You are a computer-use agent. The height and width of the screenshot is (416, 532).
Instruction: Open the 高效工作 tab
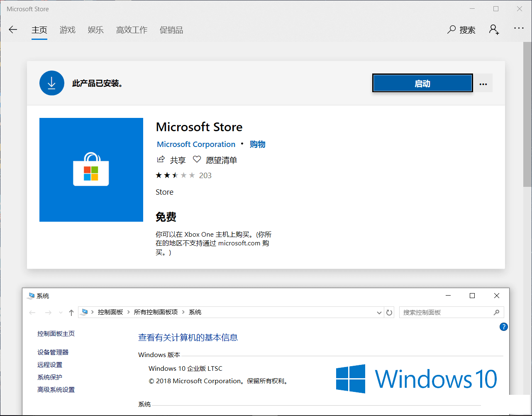point(132,30)
